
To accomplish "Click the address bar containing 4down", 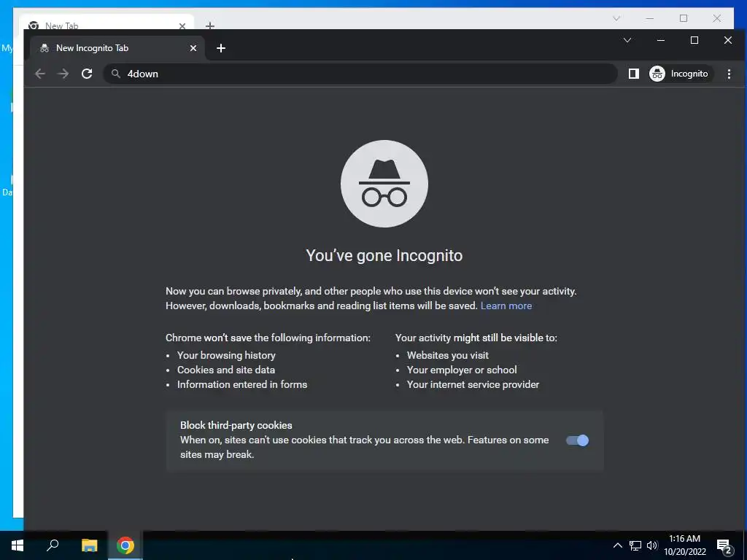I will [x=360, y=74].
